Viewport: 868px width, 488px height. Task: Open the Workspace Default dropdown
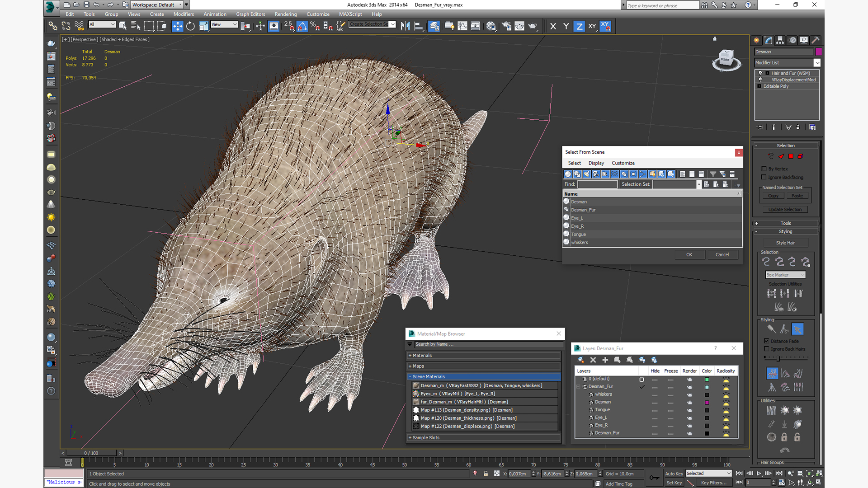157,5
